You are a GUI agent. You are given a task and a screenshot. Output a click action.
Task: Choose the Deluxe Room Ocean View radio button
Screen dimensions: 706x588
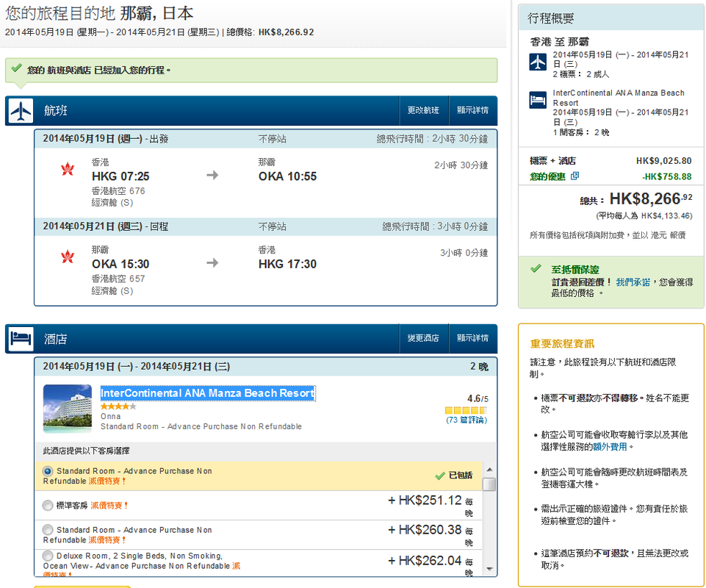(x=48, y=556)
